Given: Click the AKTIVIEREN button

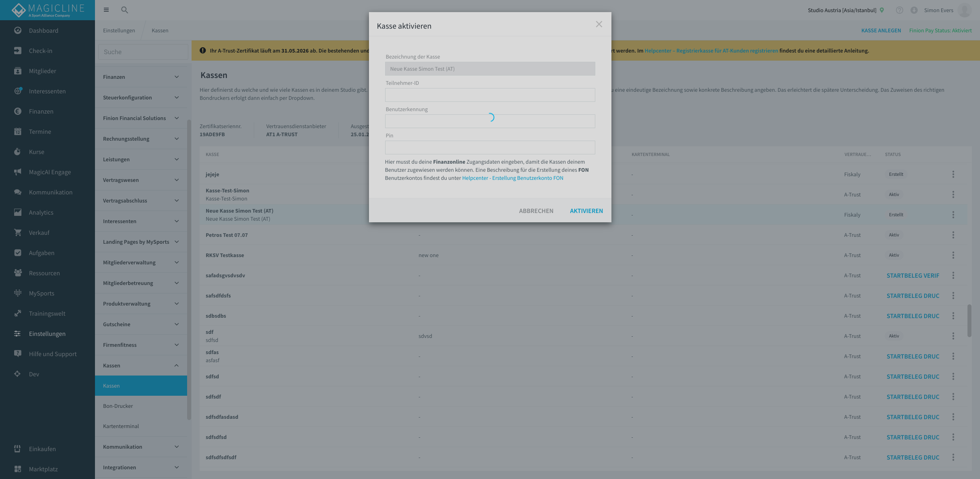Looking at the screenshot, I should [x=586, y=211].
